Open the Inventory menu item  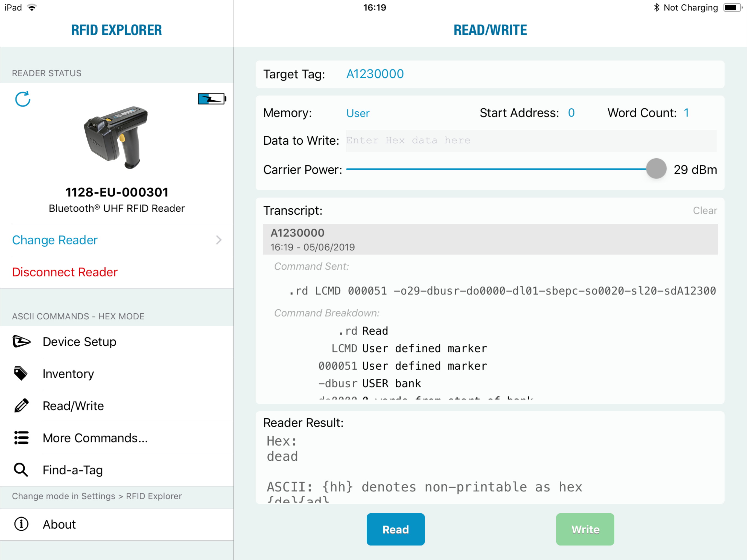click(x=117, y=374)
